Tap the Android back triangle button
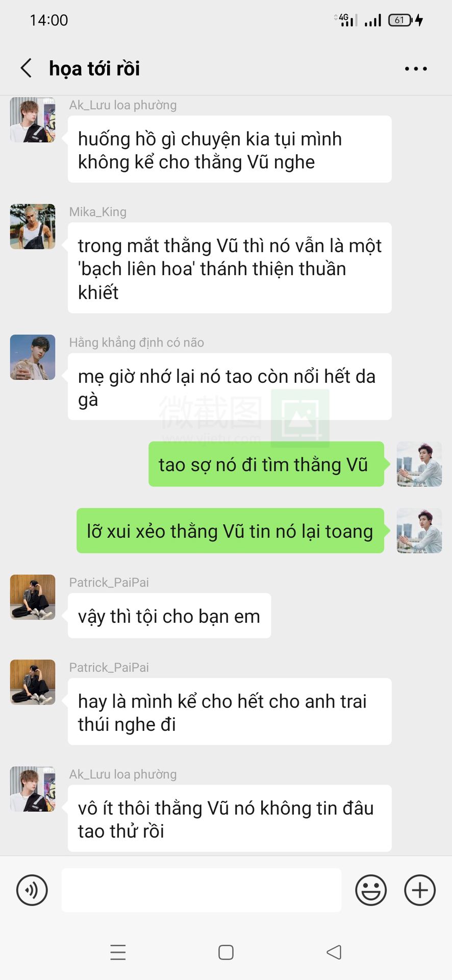Viewport: 452px width, 980px height. pyautogui.click(x=334, y=952)
